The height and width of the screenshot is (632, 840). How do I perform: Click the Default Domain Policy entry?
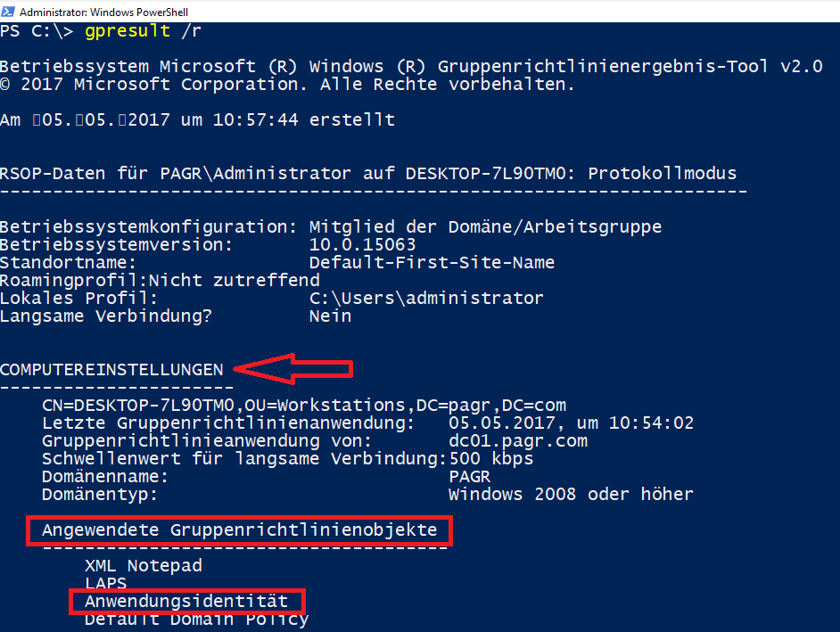[x=196, y=619]
